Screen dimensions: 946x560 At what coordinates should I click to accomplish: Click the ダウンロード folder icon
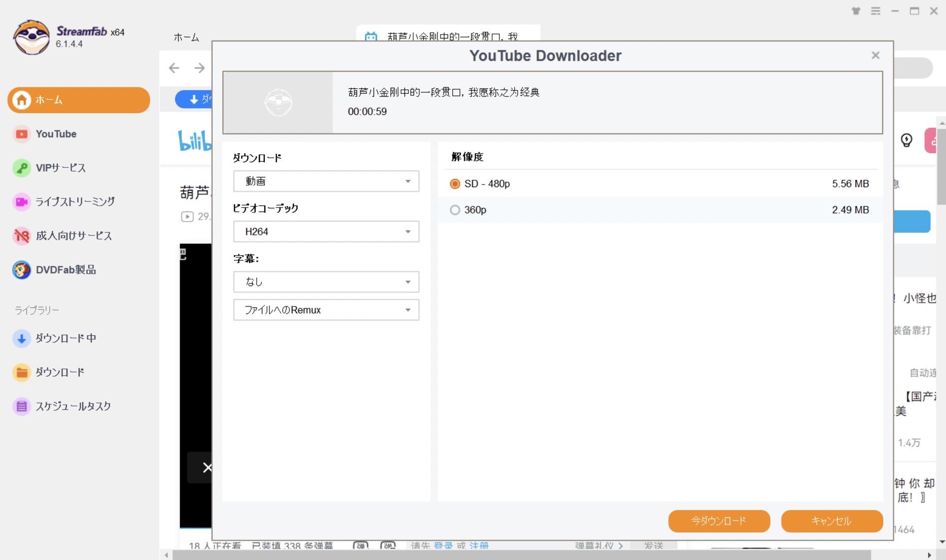[21, 372]
